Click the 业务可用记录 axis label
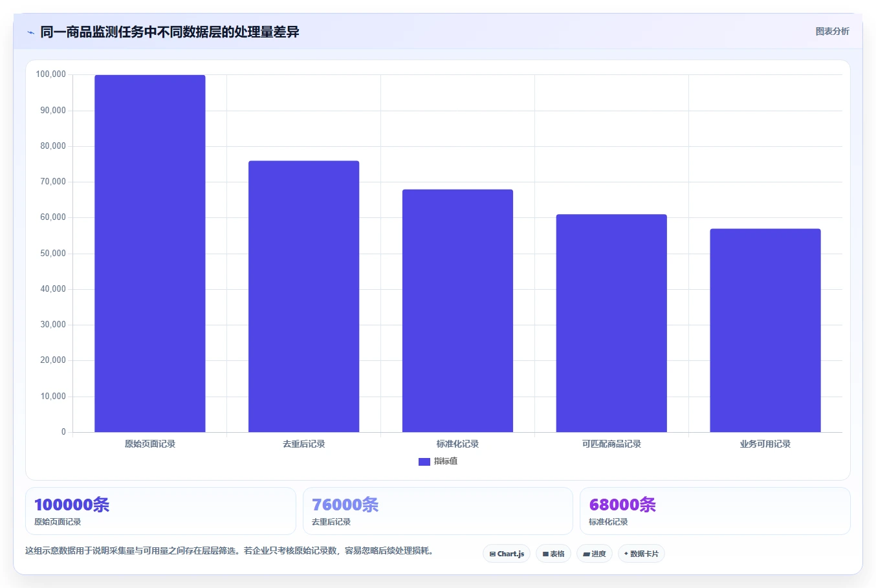Image resolution: width=876 pixels, height=588 pixels. [x=765, y=444]
